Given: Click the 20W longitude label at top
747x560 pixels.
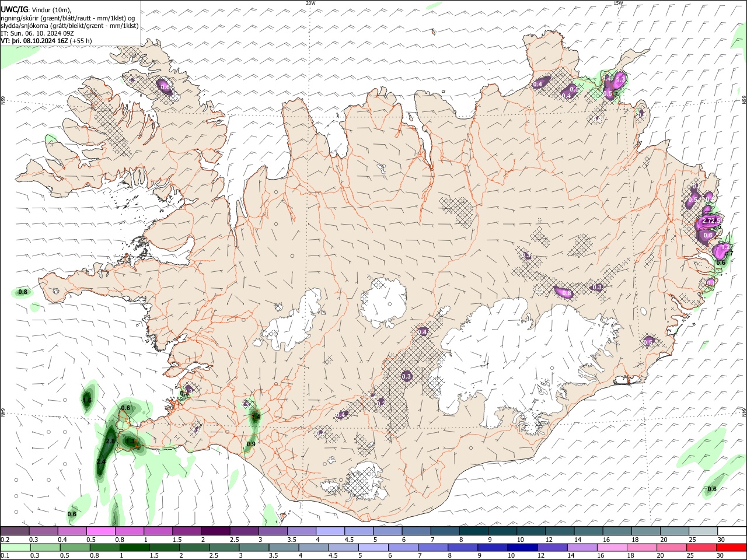Looking at the screenshot, I should click(x=310, y=3).
